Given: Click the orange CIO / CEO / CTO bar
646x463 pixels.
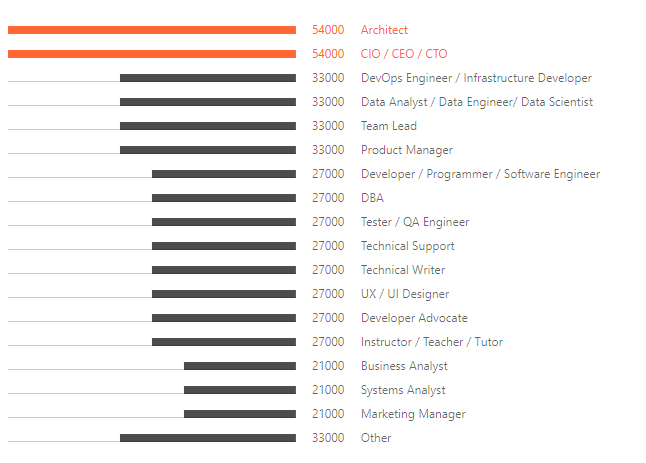Looking at the screenshot, I should [x=152, y=54].
